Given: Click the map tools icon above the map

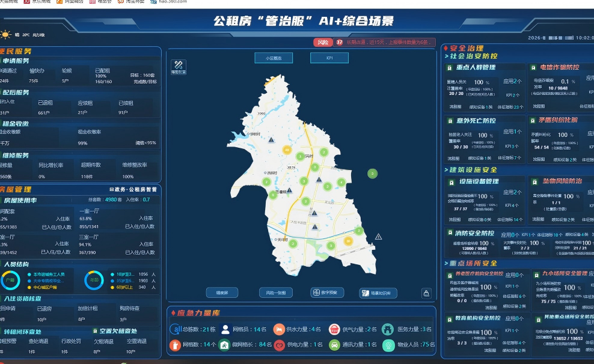Looking at the screenshot, I should [179, 66].
